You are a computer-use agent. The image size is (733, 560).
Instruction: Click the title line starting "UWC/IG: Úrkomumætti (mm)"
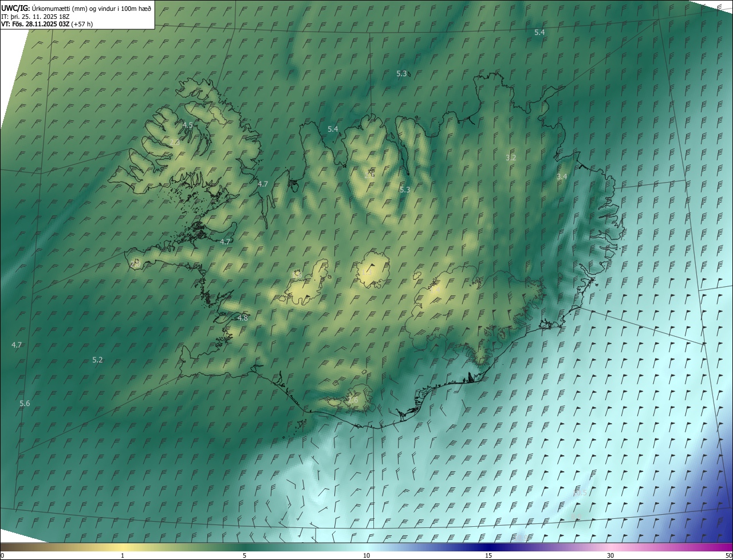[x=76, y=8]
